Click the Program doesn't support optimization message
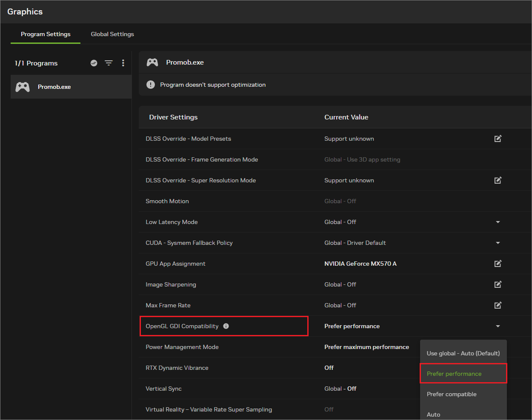 (x=213, y=85)
